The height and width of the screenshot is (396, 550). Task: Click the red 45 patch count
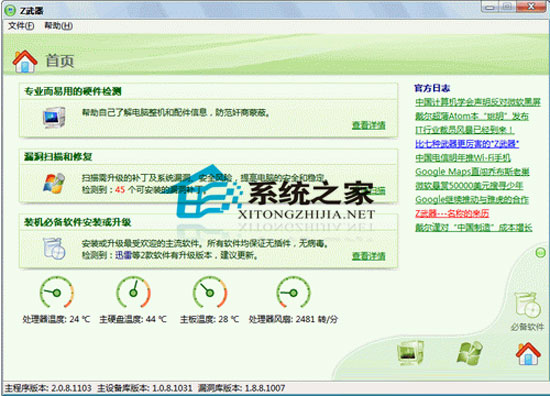(x=120, y=190)
